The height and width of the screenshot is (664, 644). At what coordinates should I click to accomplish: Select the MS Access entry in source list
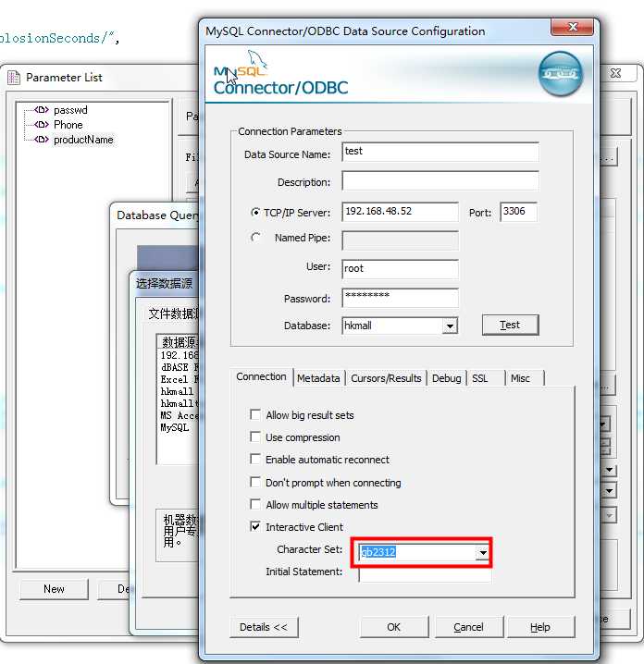point(180,415)
